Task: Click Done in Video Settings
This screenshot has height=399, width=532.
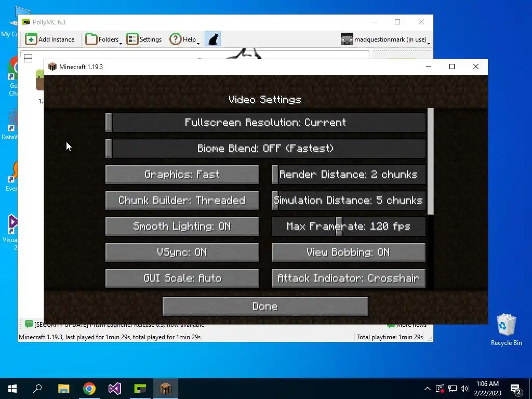Action: click(265, 307)
